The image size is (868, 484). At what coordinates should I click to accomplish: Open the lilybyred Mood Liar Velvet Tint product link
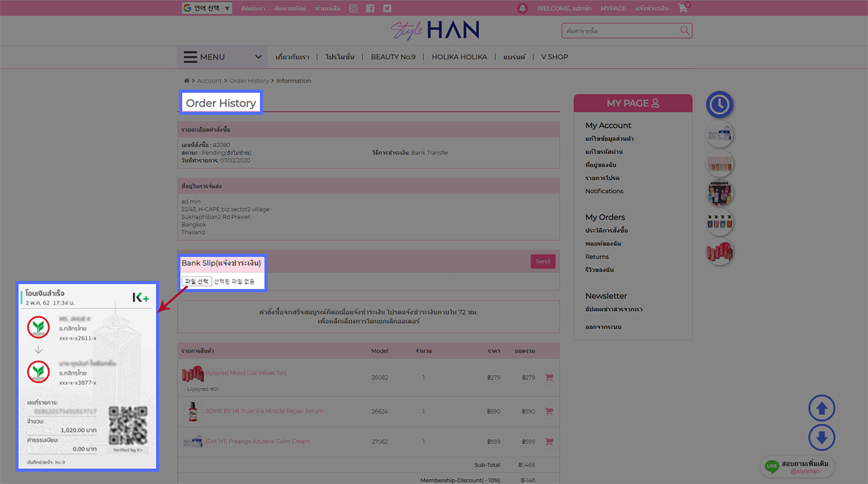tap(246, 373)
